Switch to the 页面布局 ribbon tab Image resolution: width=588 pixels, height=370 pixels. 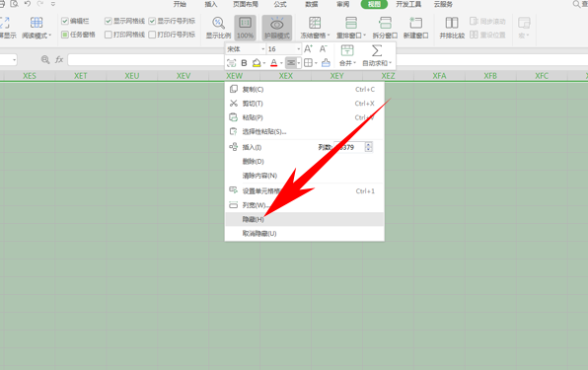point(246,4)
